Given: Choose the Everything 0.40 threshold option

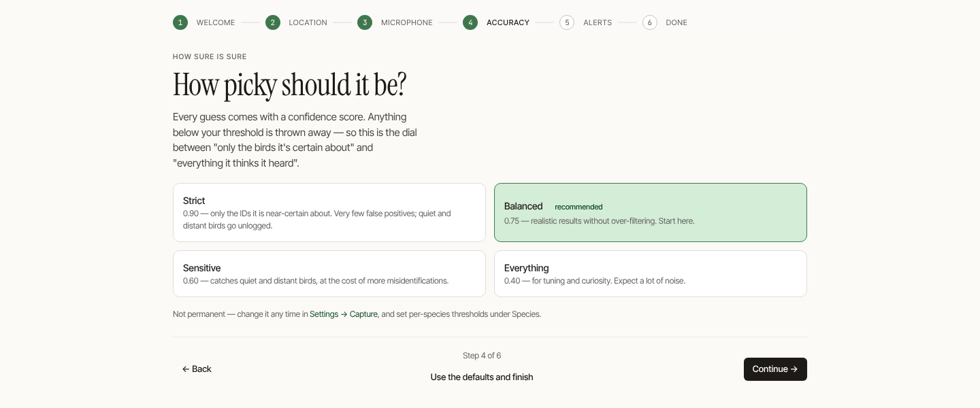Looking at the screenshot, I should [x=651, y=273].
